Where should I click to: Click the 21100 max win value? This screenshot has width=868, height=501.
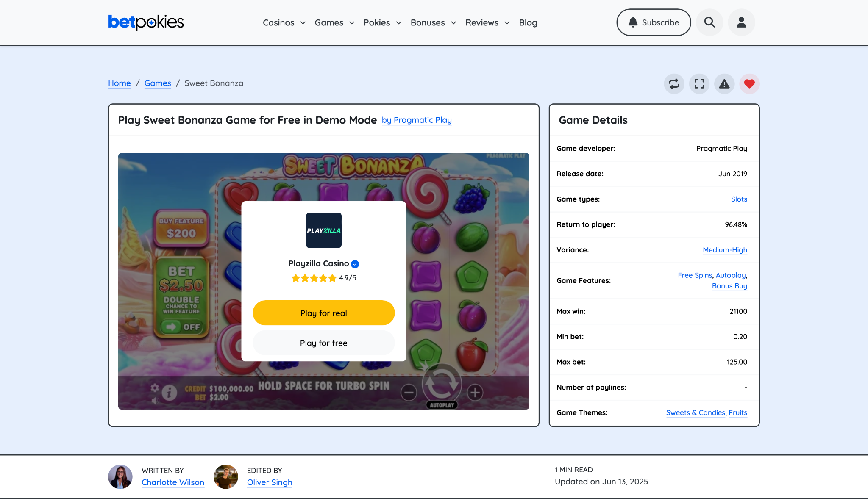(x=738, y=312)
